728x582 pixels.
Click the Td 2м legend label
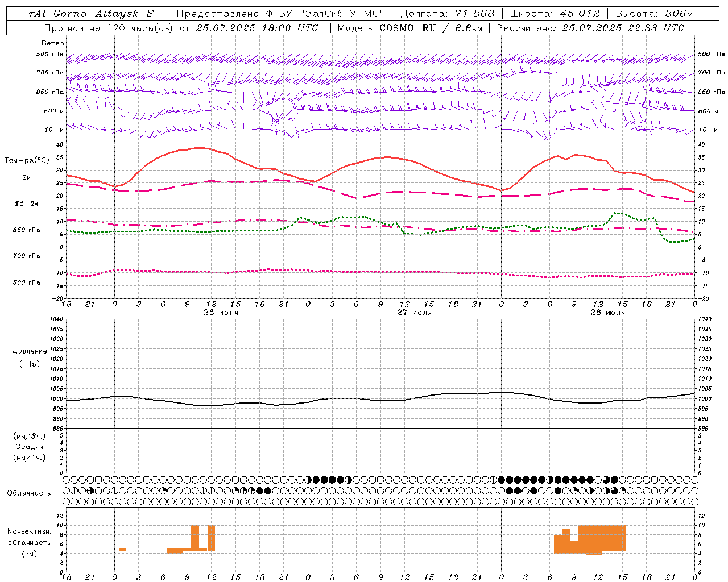point(26,203)
